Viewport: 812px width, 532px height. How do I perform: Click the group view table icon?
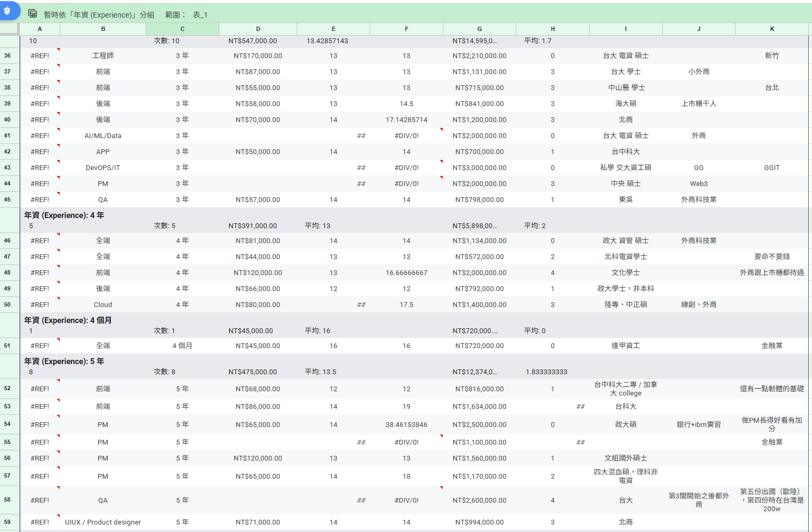(33, 14)
